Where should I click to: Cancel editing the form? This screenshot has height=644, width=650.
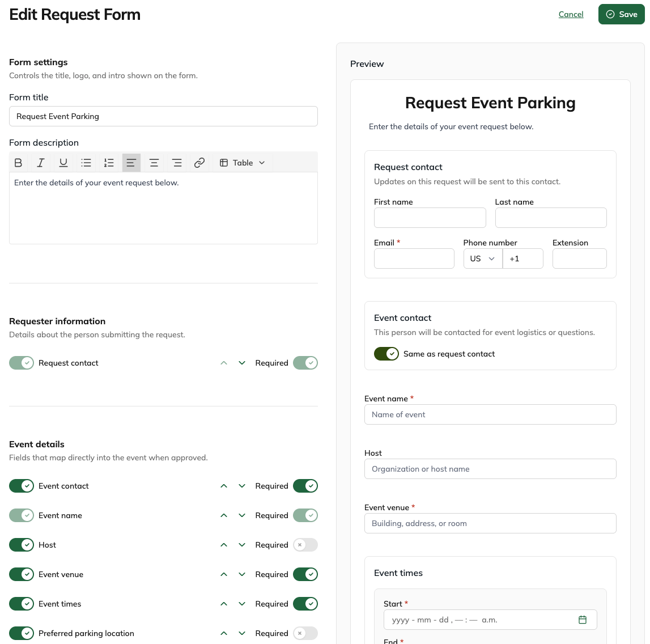click(x=571, y=14)
